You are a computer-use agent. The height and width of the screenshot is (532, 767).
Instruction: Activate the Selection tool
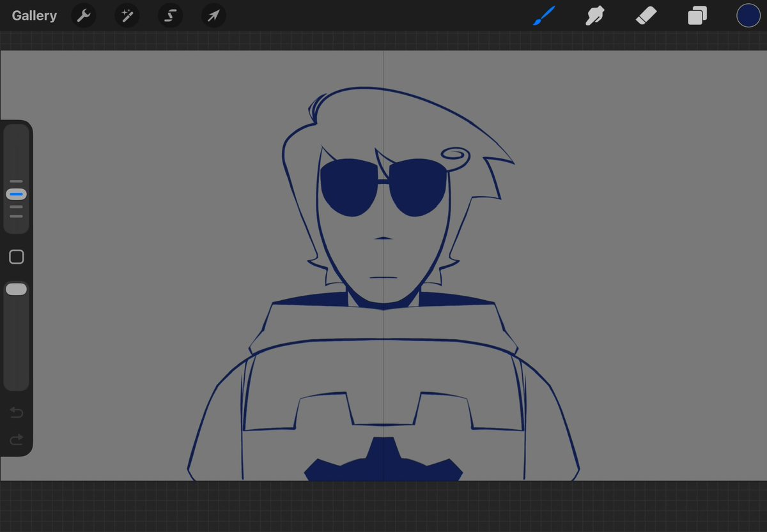pyautogui.click(x=170, y=15)
